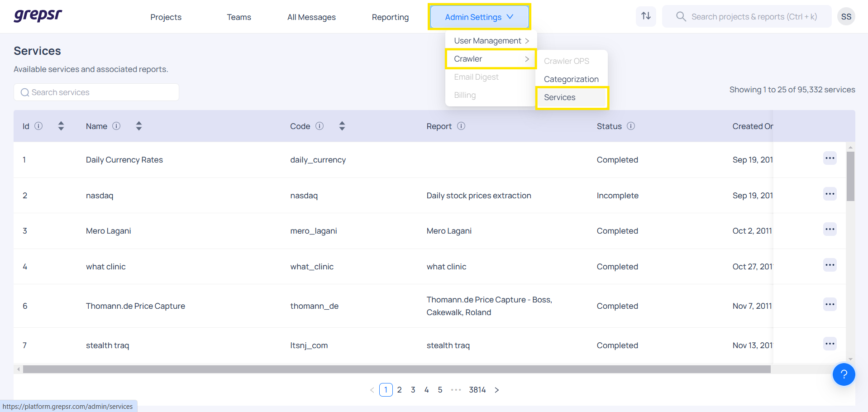Expand the Crawler submenu

(x=491, y=59)
